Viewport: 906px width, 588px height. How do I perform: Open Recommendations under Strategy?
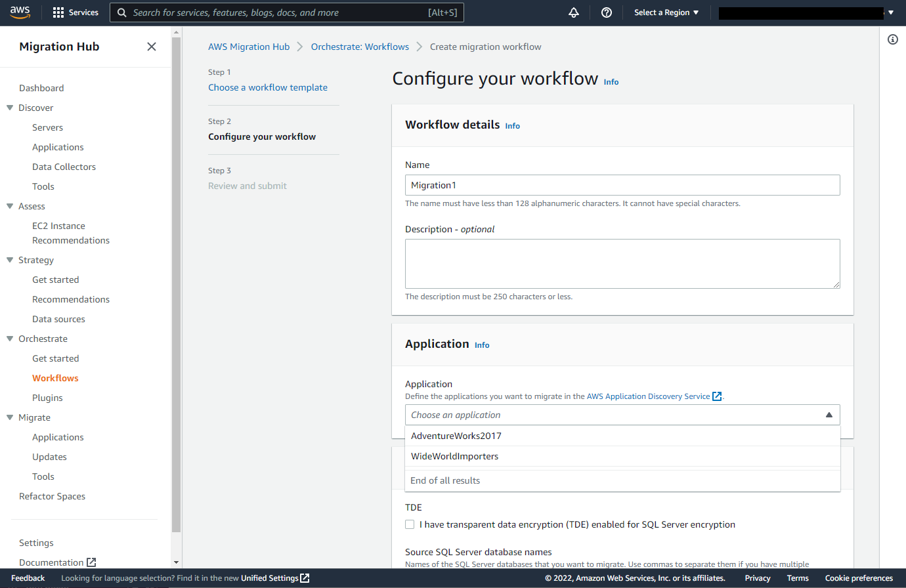pyautogui.click(x=71, y=299)
